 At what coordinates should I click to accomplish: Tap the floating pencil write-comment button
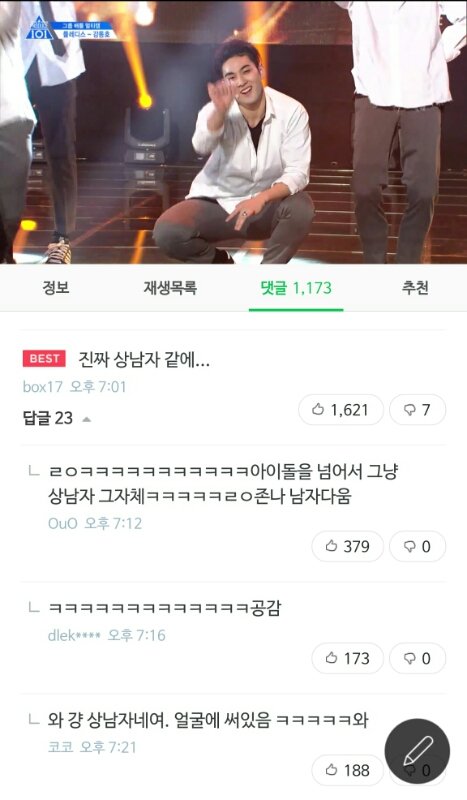tap(417, 752)
